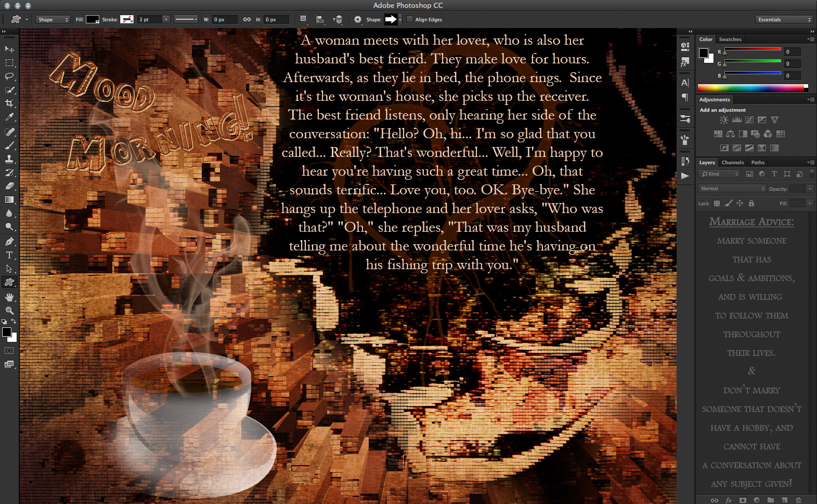Create a new group folder in Layers
The width and height of the screenshot is (817, 504).
pyautogui.click(x=770, y=500)
